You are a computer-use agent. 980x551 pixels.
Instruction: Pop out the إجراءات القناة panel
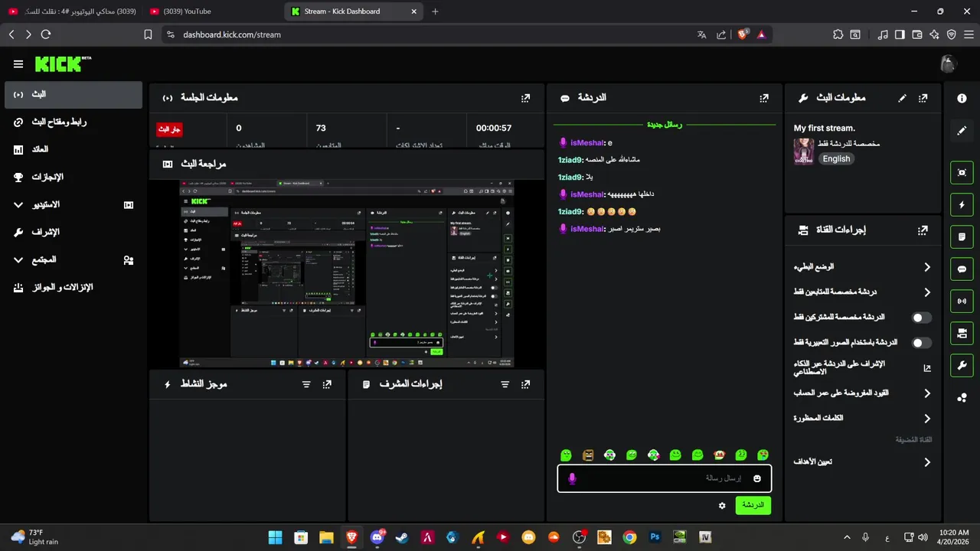(x=923, y=230)
